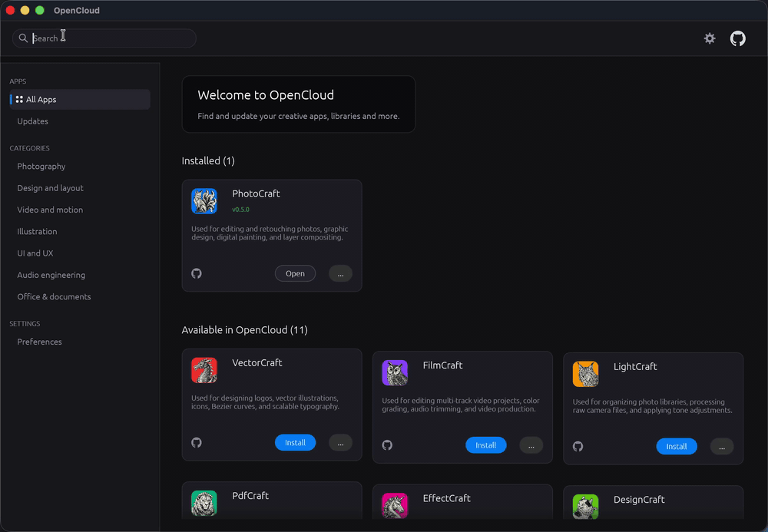Click the search magnifier icon
This screenshot has width=768, height=532.
tap(23, 38)
